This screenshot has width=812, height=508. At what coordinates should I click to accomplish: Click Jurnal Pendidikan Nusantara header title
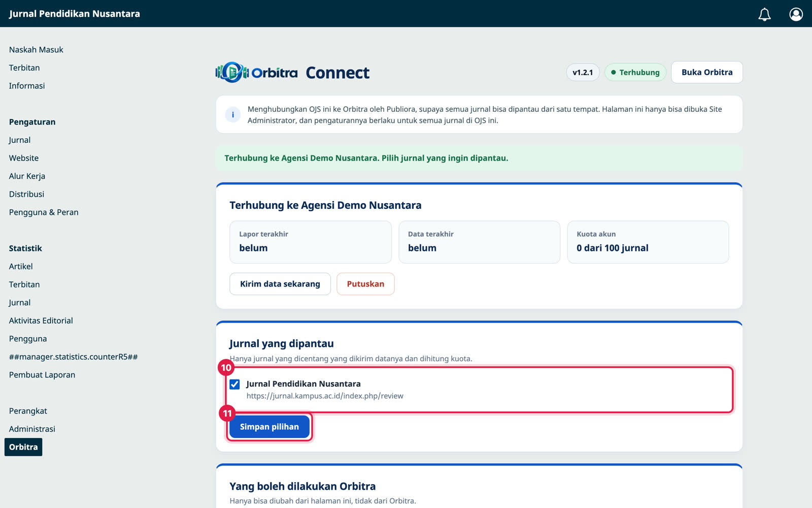click(x=75, y=14)
